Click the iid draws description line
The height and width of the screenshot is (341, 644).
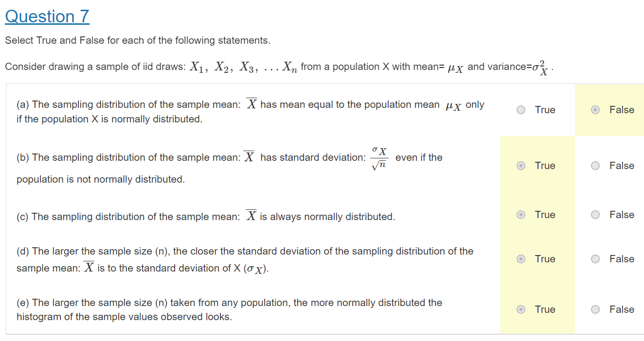[x=195, y=66]
